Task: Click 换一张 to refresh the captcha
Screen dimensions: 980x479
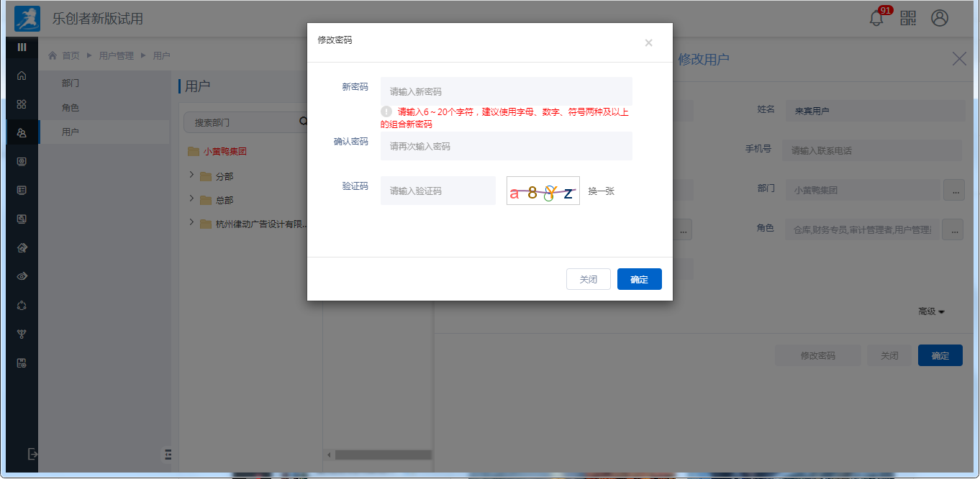Action: pos(601,191)
